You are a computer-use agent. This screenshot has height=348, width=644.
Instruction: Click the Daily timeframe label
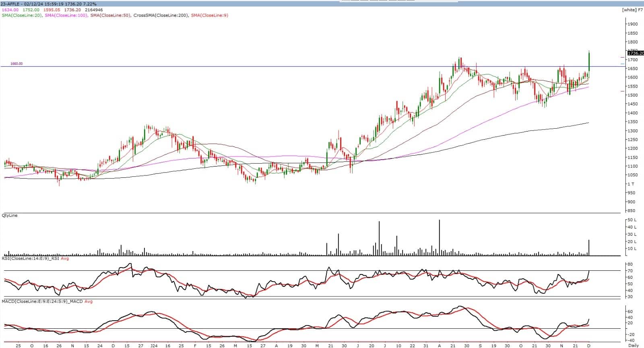[x=633, y=345]
